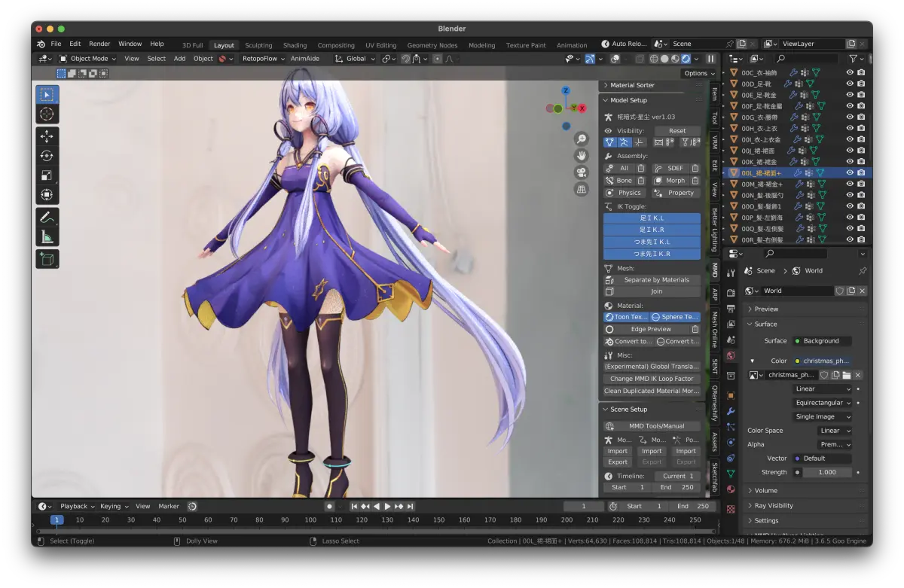Viewport: 904px width, 588px height.
Task: Hide 00L_裙-裙面+ in viewport via eye icon
Action: [850, 172]
